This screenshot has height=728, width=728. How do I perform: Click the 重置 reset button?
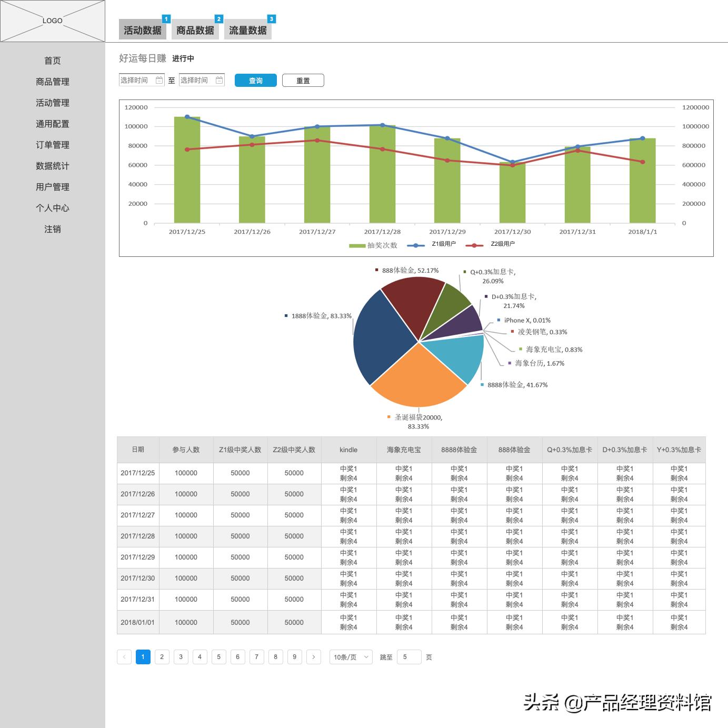tap(303, 80)
